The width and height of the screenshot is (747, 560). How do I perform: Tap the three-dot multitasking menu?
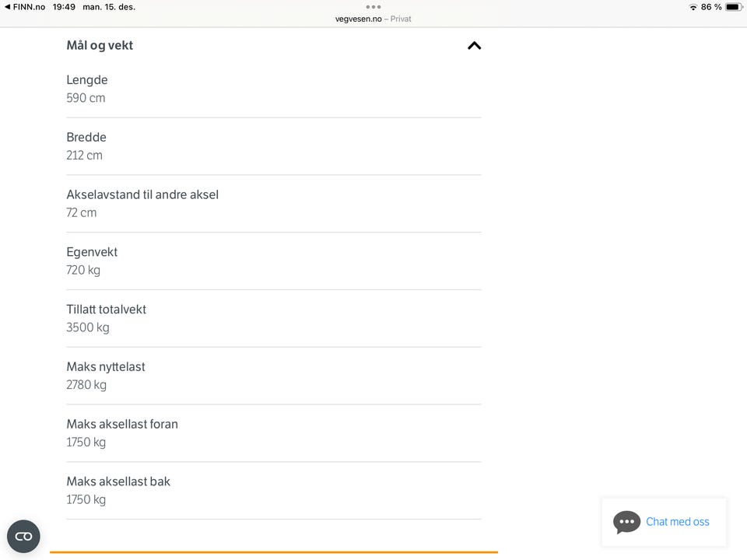coord(373,7)
